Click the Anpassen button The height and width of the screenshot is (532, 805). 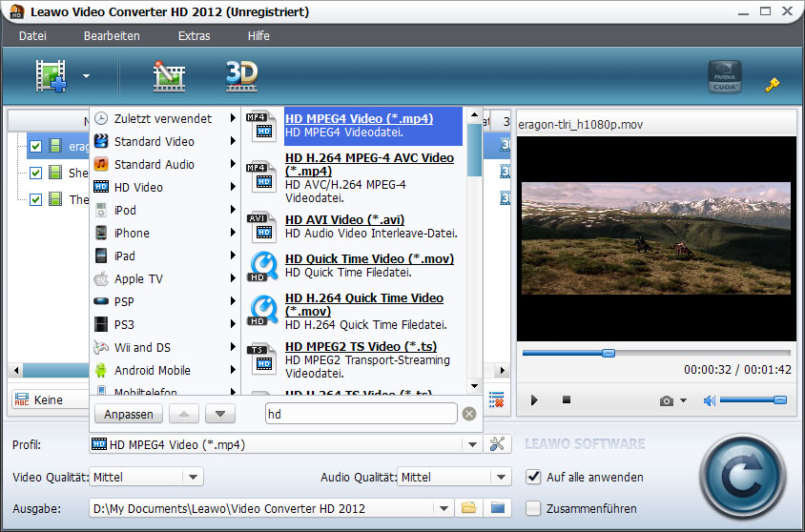click(x=128, y=414)
